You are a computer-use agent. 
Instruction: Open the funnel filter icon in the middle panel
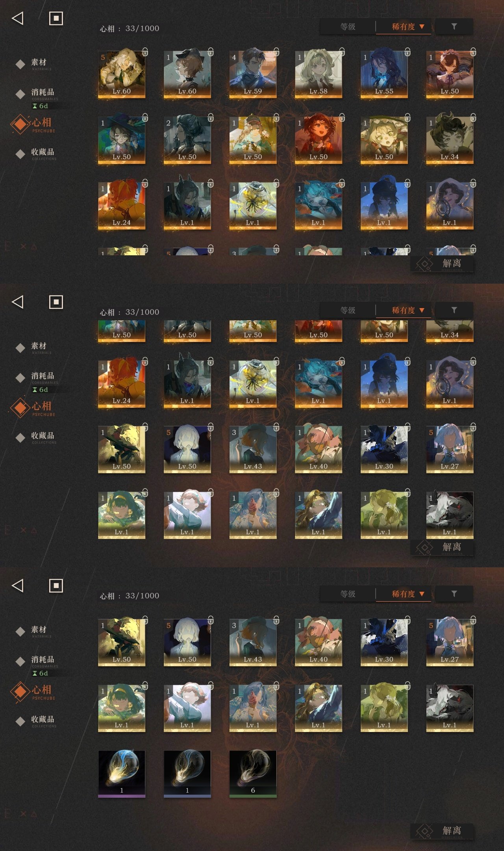(x=454, y=310)
